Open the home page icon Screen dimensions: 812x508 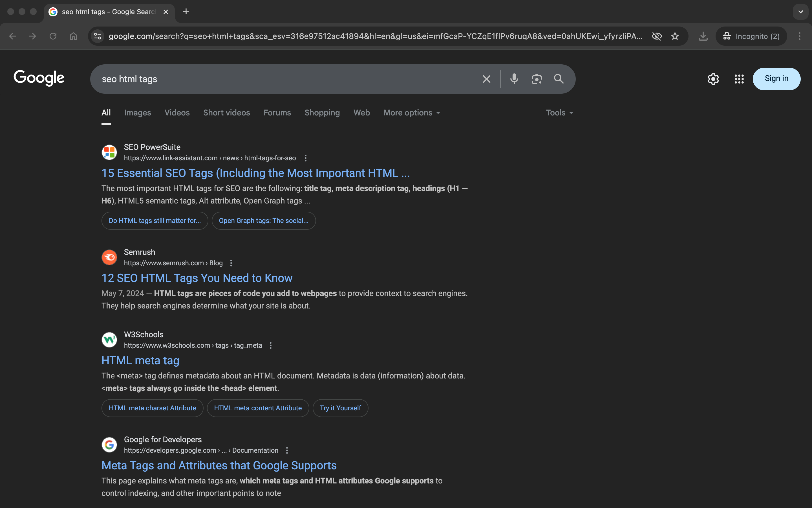[73, 36]
